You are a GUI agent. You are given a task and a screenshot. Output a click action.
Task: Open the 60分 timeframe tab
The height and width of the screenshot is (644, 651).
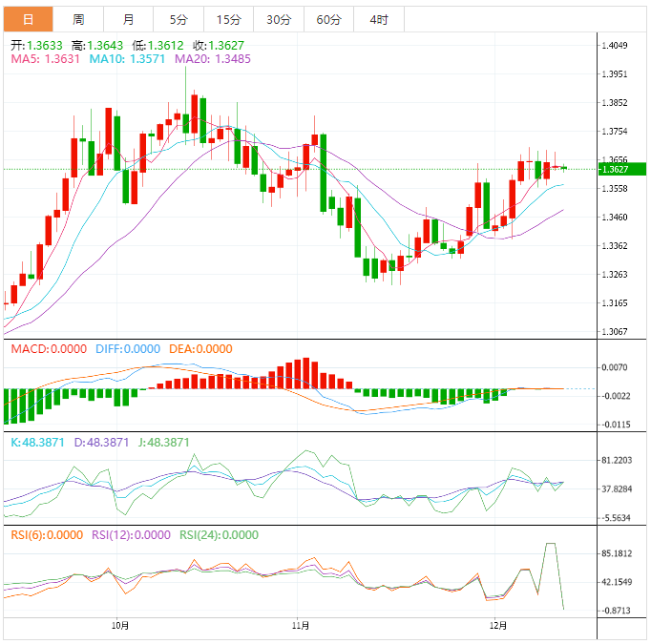(328, 20)
